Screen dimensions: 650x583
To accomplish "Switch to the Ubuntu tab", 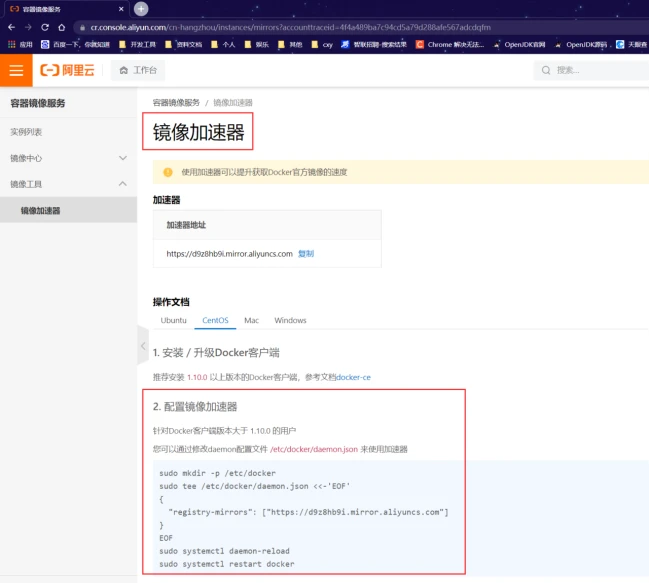I will click(174, 320).
